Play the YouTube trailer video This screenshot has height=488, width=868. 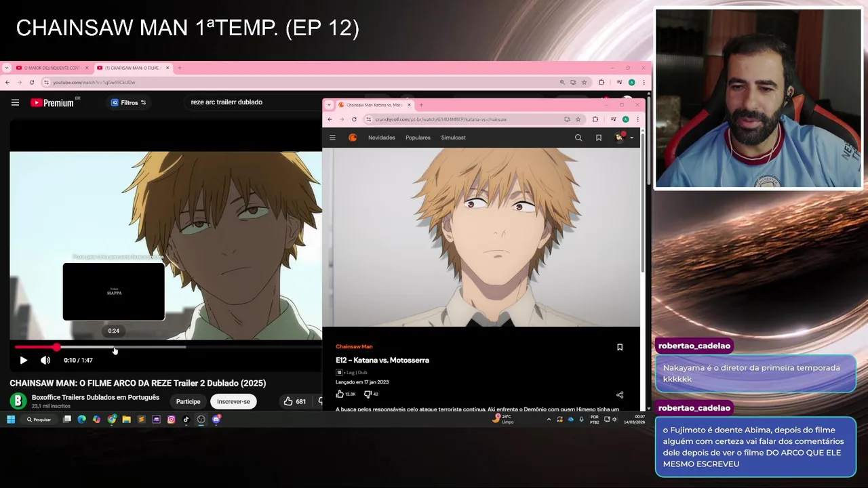23,361
